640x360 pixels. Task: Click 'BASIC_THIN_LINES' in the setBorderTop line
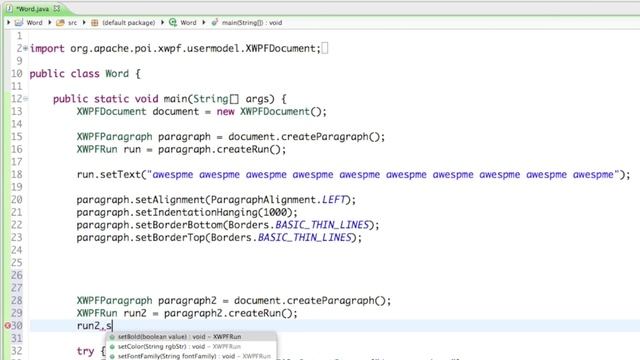point(304,238)
